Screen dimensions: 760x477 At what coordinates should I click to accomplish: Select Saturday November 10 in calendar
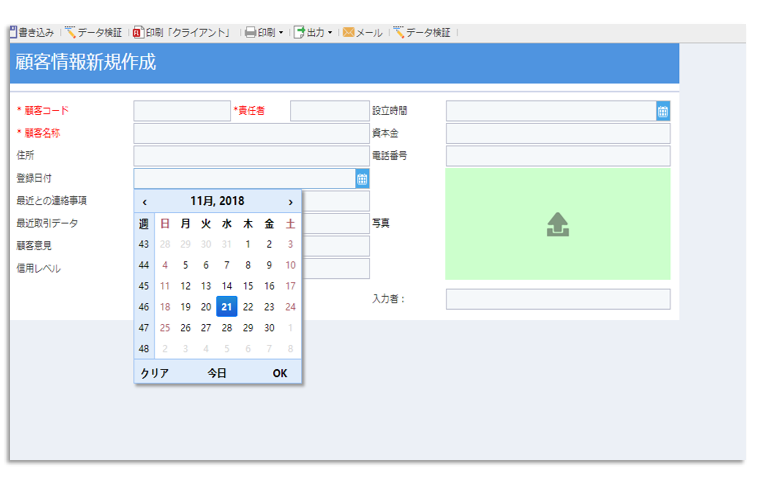point(290,265)
